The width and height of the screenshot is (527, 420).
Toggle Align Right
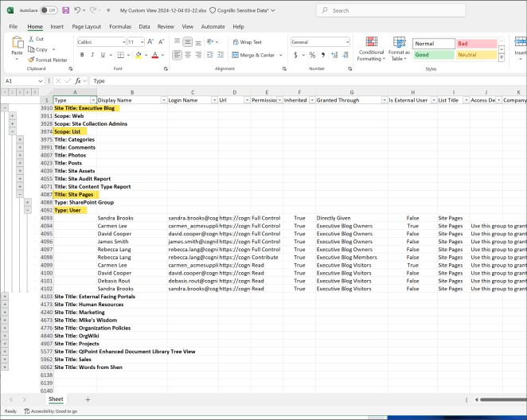point(198,55)
